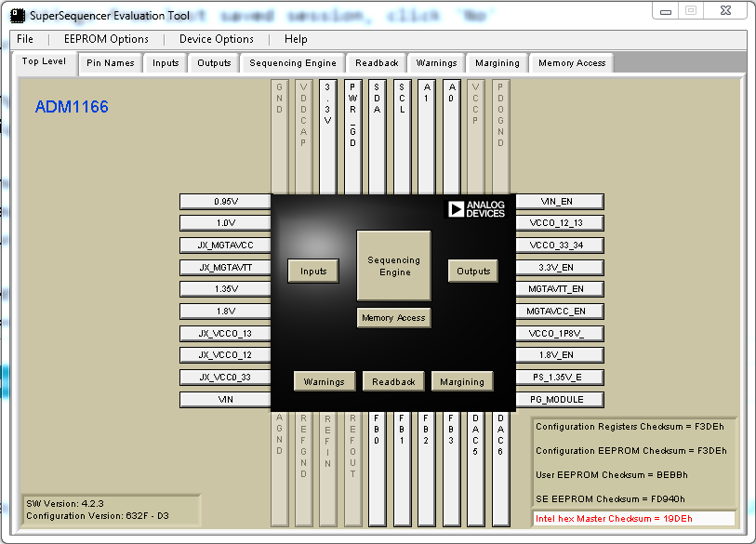Click the DAC6 bottom pin
The image size is (756, 544).
pos(500,469)
